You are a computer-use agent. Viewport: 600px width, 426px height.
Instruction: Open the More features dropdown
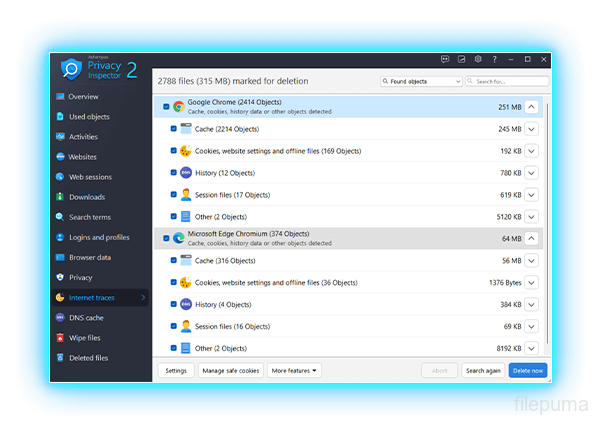294,370
